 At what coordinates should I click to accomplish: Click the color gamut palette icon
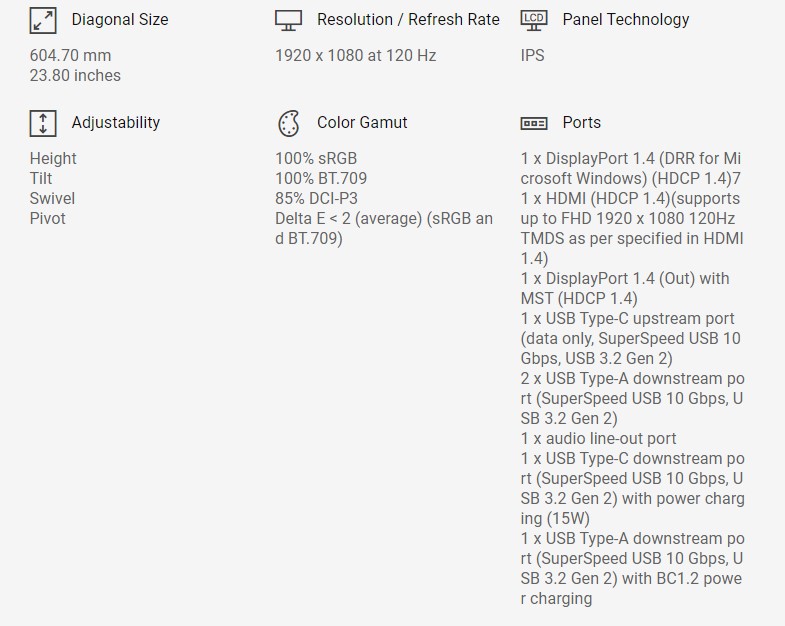point(288,123)
